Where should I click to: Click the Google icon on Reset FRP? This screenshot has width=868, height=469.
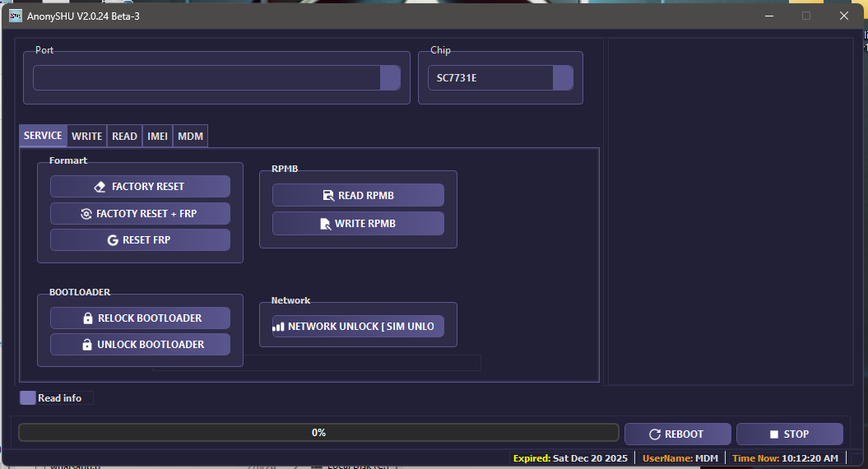(x=113, y=240)
